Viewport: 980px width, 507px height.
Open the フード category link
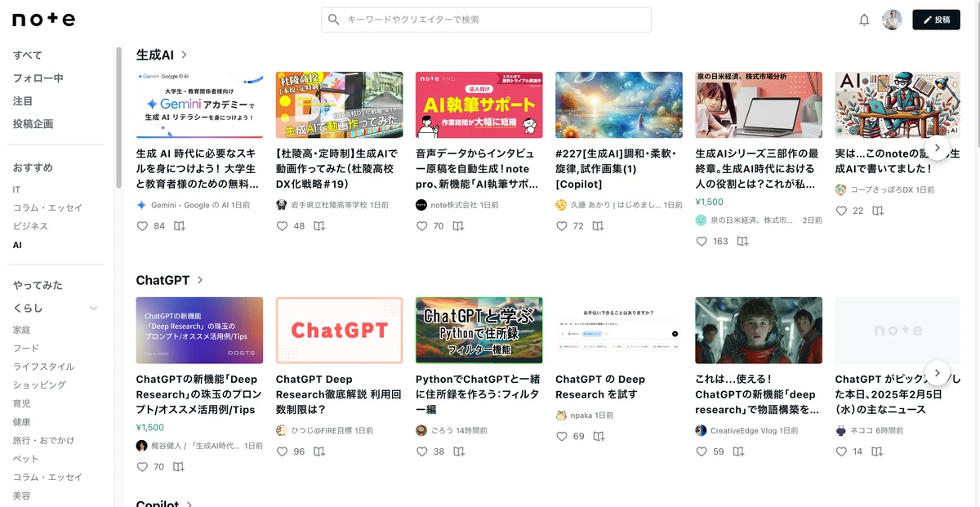pos(25,348)
